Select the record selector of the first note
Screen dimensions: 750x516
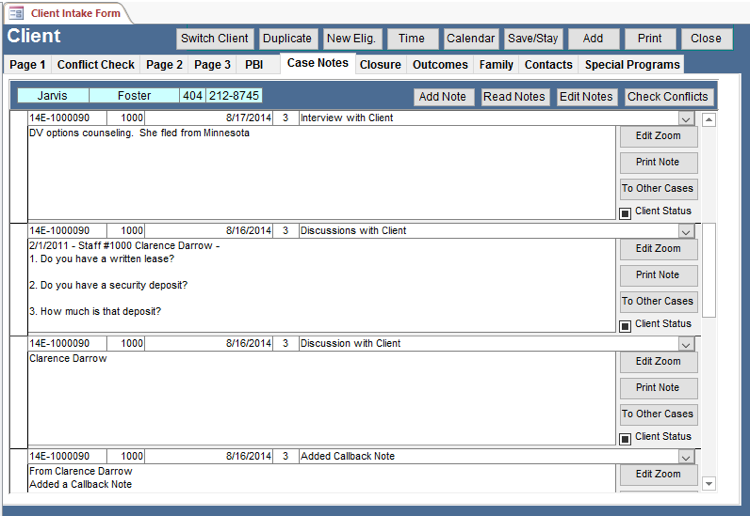(x=18, y=166)
